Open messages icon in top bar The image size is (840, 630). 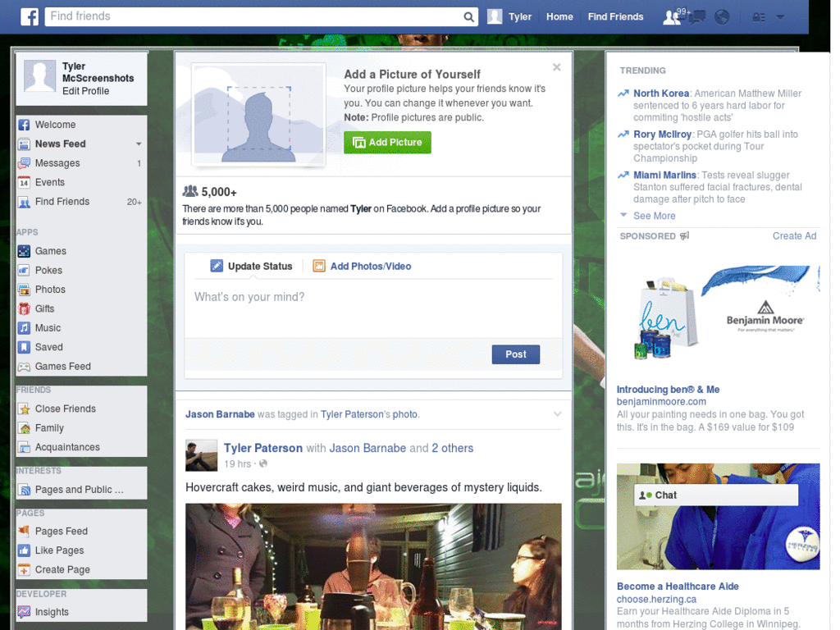tap(696, 16)
